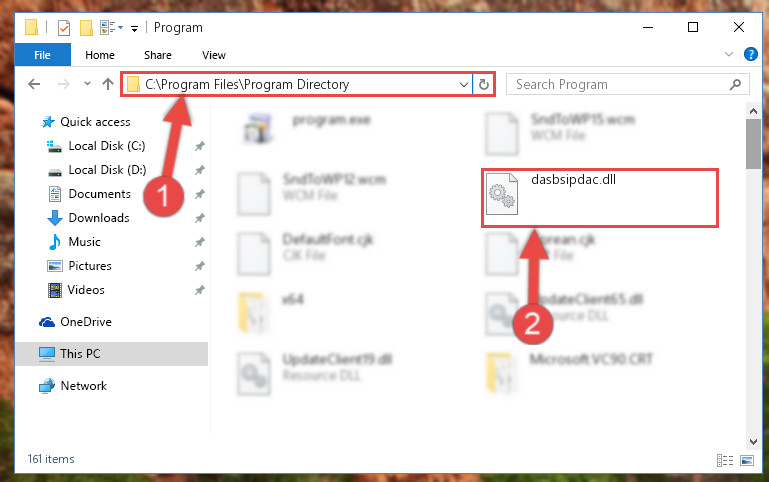Toggle the pin next to Documents
The image size is (769, 482).
coord(200,194)
